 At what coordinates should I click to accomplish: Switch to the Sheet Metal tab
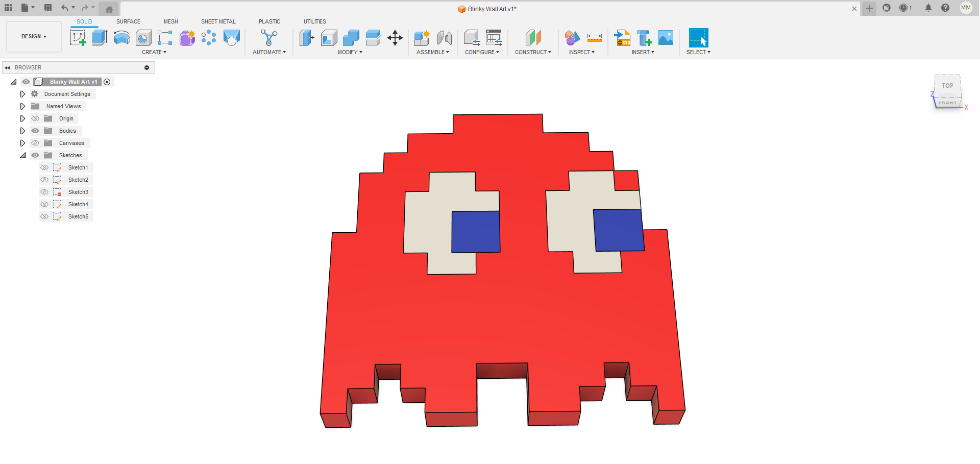(x=218, y=21)
